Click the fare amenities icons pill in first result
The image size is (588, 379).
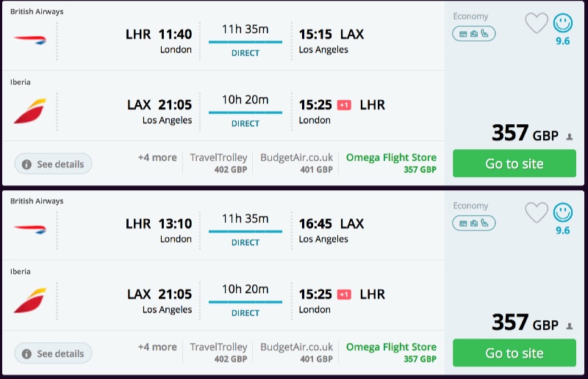pos(473,34)
